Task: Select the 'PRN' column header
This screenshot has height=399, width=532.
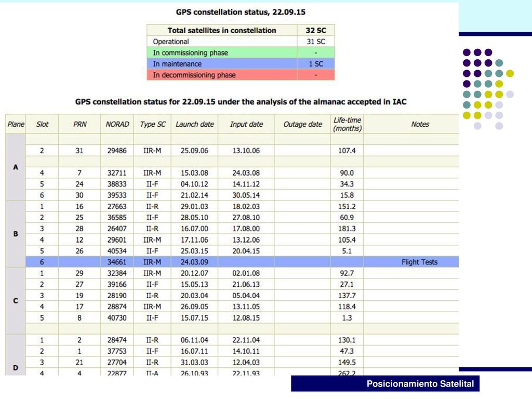Action: click(x=79, y=124)
